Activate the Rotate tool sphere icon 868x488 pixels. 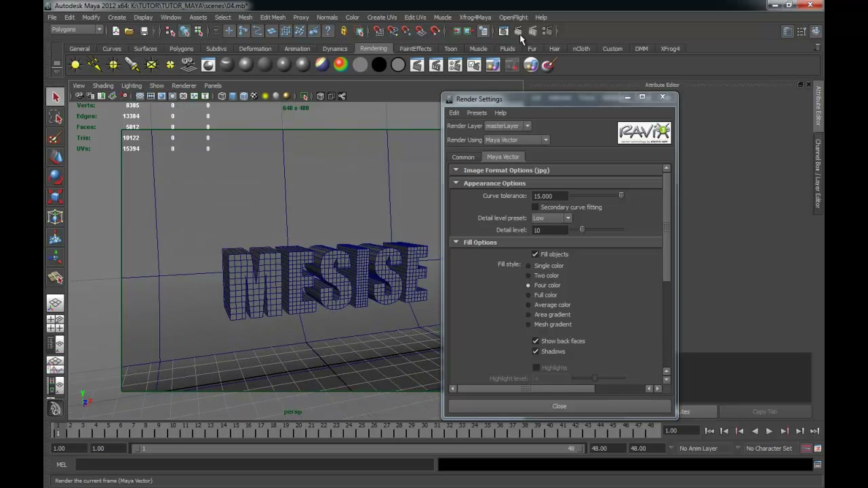[56, 177]
